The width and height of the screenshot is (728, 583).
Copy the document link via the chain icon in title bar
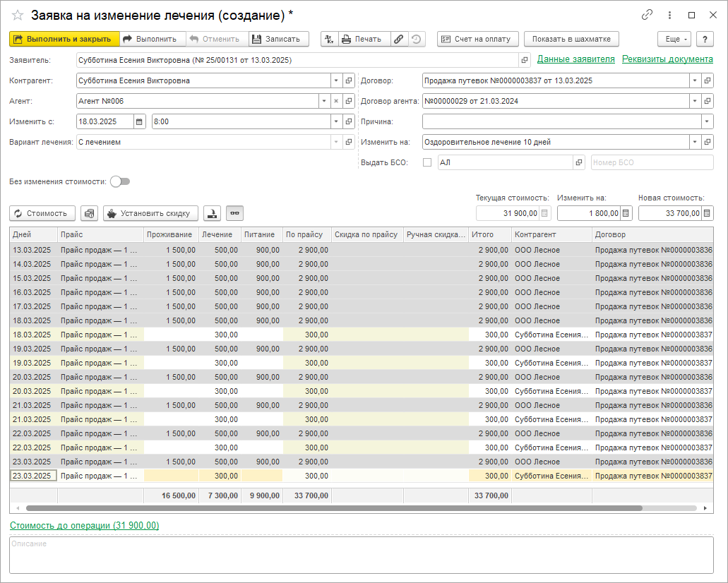pyautogui.click(x=647, y=15)
